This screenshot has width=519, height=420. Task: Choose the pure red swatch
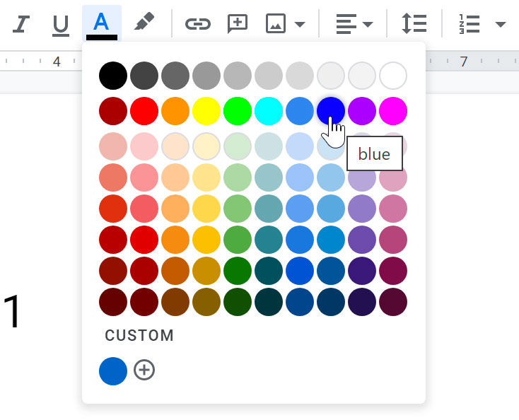pyautogui.click(x=144, y=111)
